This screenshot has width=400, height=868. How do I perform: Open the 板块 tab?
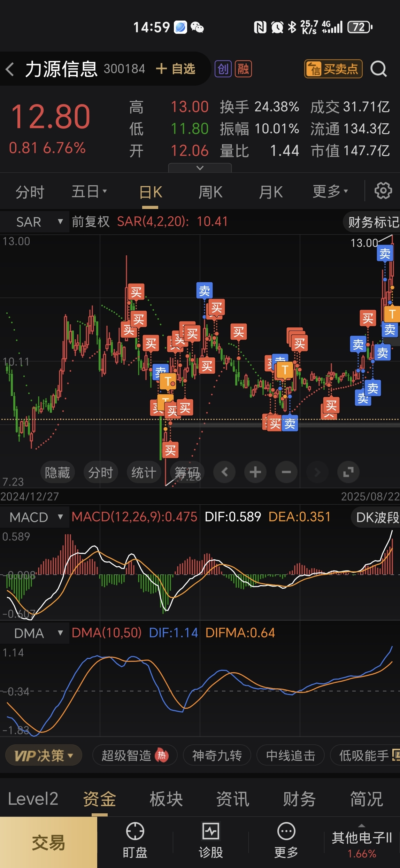[x=166, y=798]
